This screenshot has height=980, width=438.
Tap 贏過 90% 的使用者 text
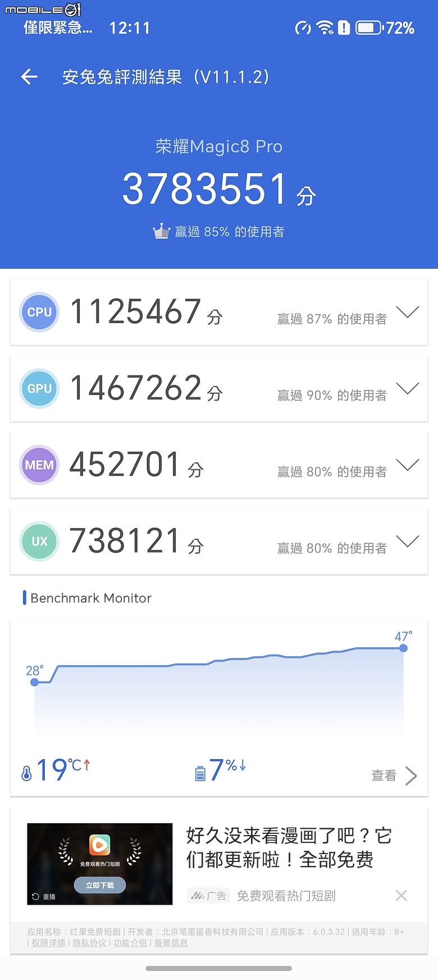point(332,396)
